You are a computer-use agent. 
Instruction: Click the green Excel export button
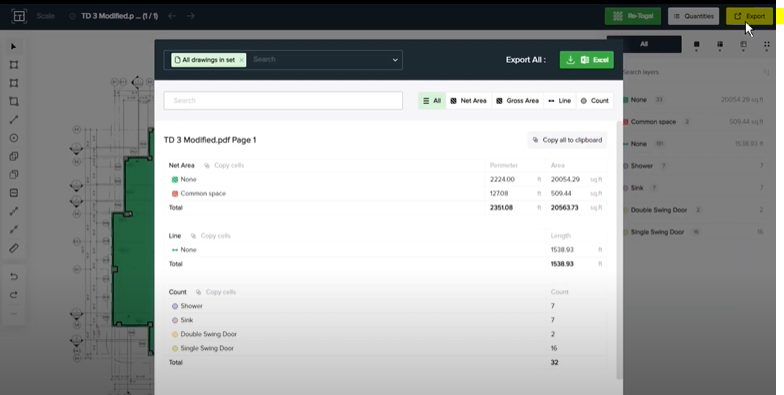586,60
